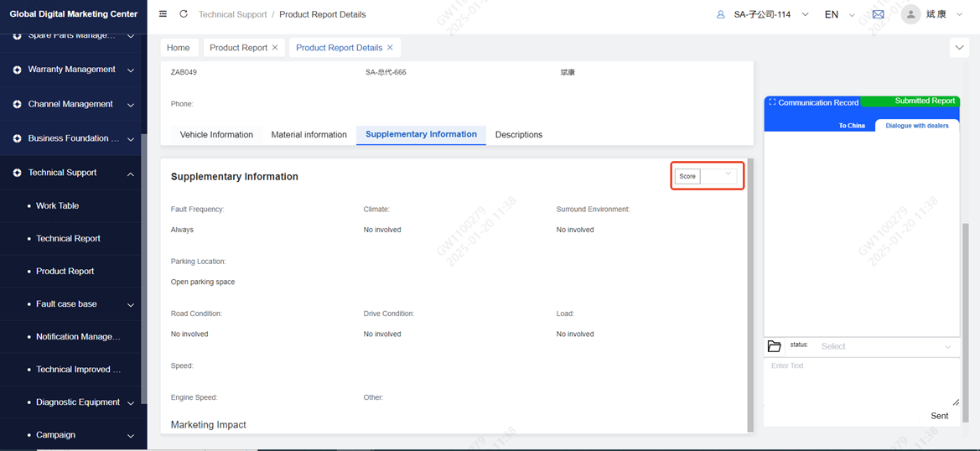The width and height of the screenshot is (980, 451).
Task: Click the Enter Text message field
Action: pos(861,382)
